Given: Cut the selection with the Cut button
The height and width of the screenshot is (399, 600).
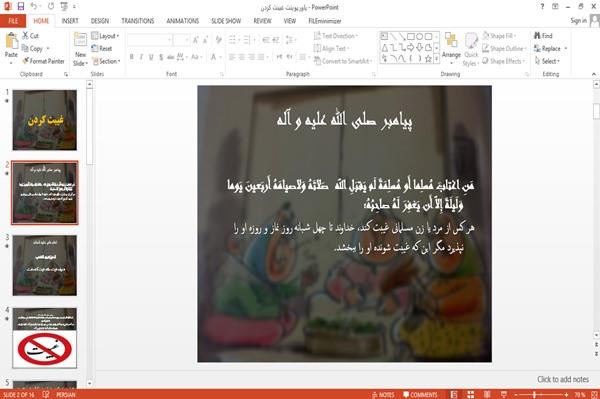Looking at the screenshot, I should tap(30, 36).
